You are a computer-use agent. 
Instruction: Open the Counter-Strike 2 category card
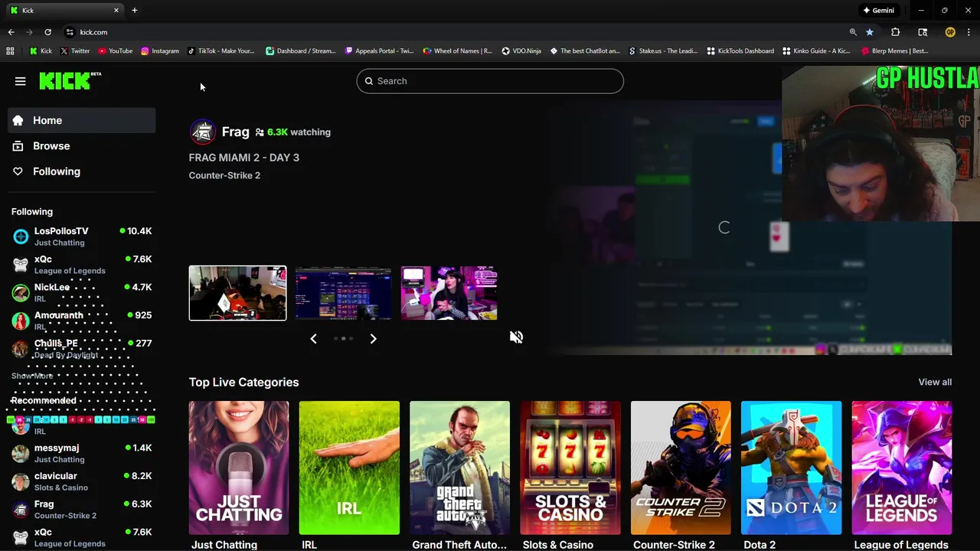pos(681,468)
